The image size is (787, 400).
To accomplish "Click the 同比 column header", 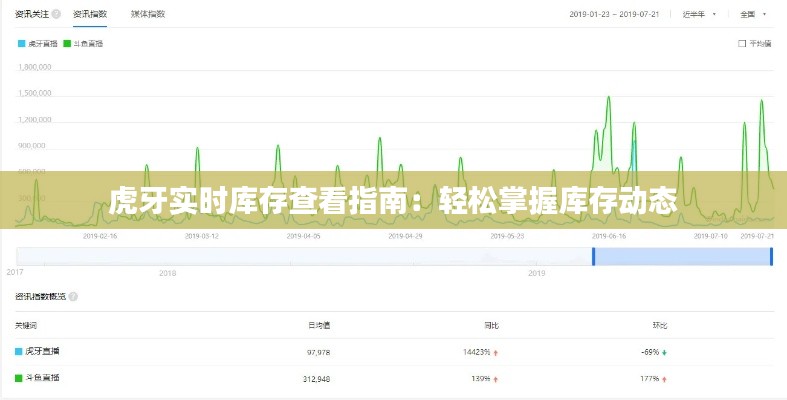I will click(491, 325).
